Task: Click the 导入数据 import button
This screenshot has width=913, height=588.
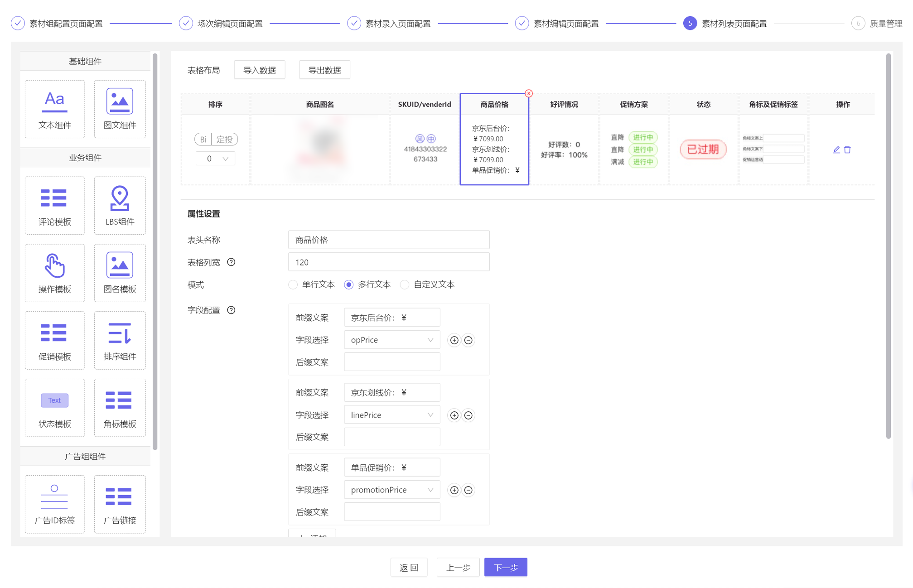Action: pos(259,69)
